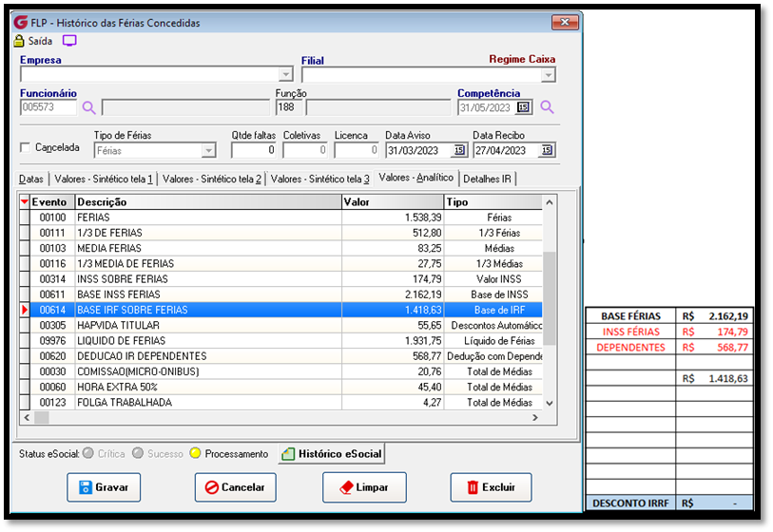Switch to the Datas tab

pyautogui.click(x=31, y=179)
